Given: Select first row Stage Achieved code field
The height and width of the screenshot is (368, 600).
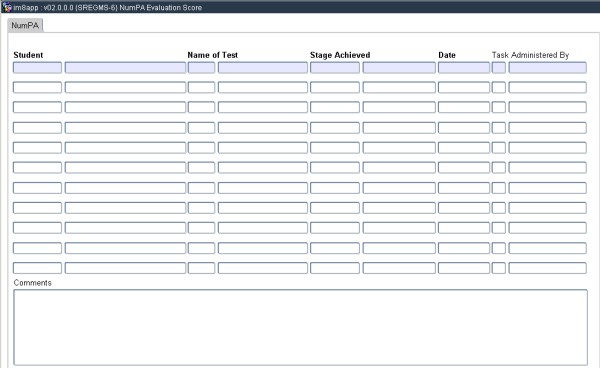Looking at the screenshot, I should (x=335, y=68).
